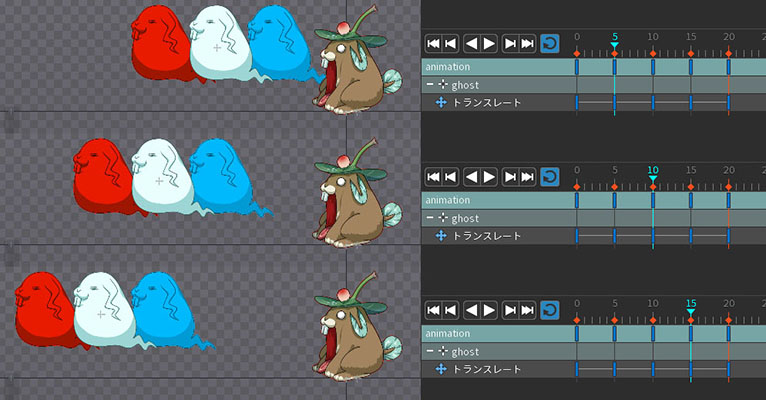Jump to last frame in frame-10 panel
The height and width of the screenshot is (400, 766).
point(528,177)
